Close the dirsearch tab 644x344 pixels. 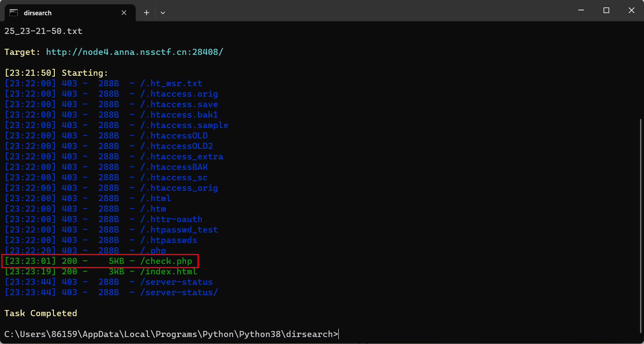tap(124, 13)
